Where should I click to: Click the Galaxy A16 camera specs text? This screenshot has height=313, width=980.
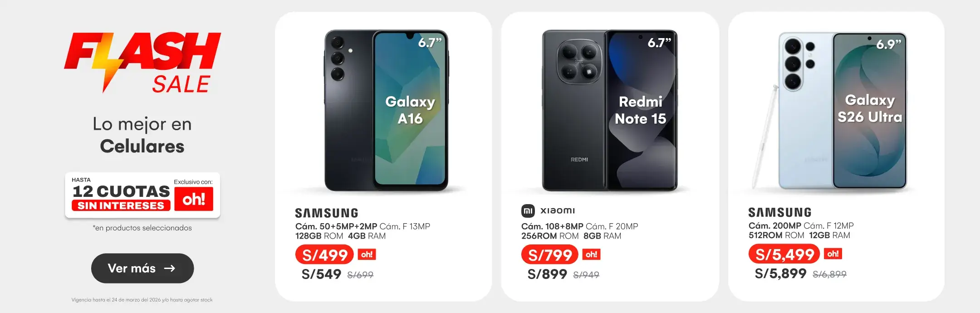pos(363,226)
